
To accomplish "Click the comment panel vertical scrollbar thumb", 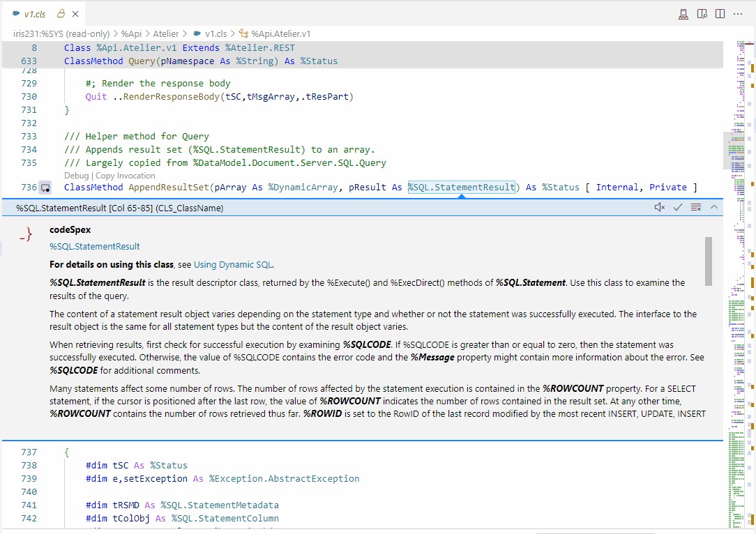I will point(709,260).
